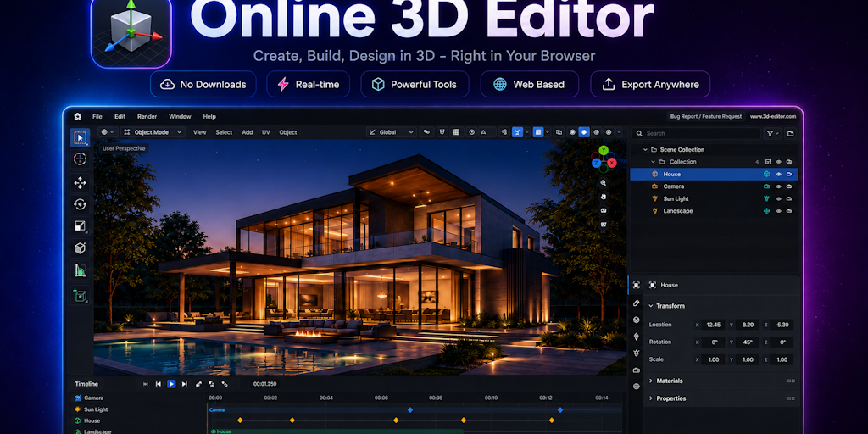Click the House cube data icon in outliner
The image size is (868, 434).
tap(766, 175)
